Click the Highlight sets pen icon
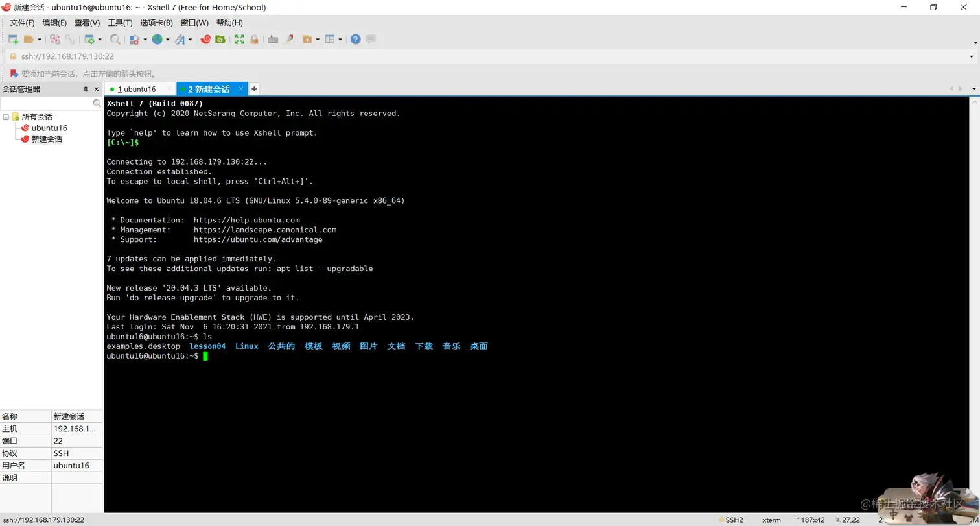This screenshot has width=980, height=526. pos(289,40)
